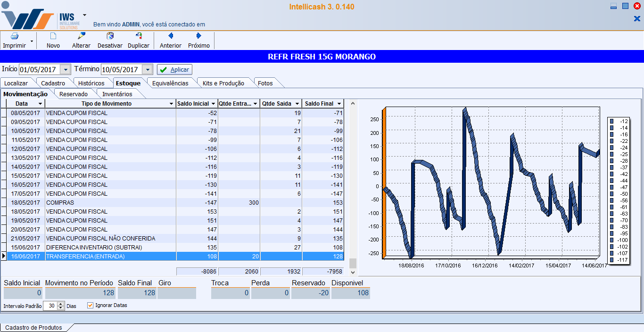The width and height of the screenshot is (644, 332).
Task: Click the -12 legend color swatch
Action: (x=612, y=121)
